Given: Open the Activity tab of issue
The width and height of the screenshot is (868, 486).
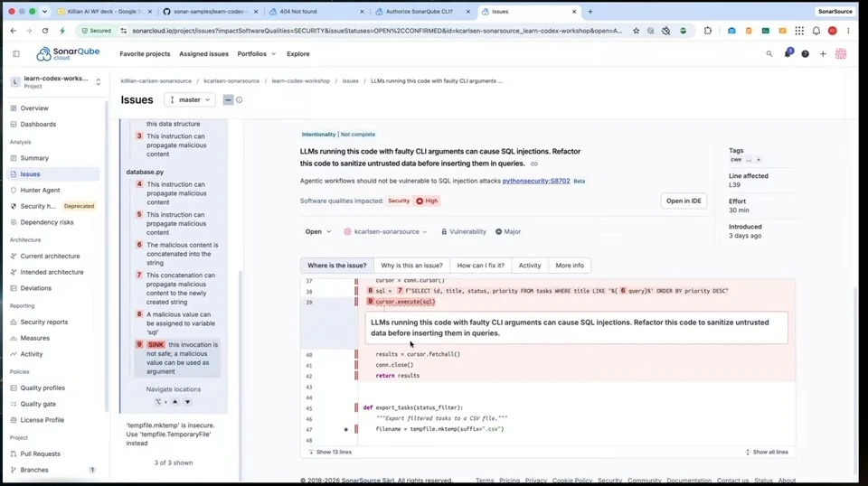Looking at the screenshot, I should click(530, 266).
